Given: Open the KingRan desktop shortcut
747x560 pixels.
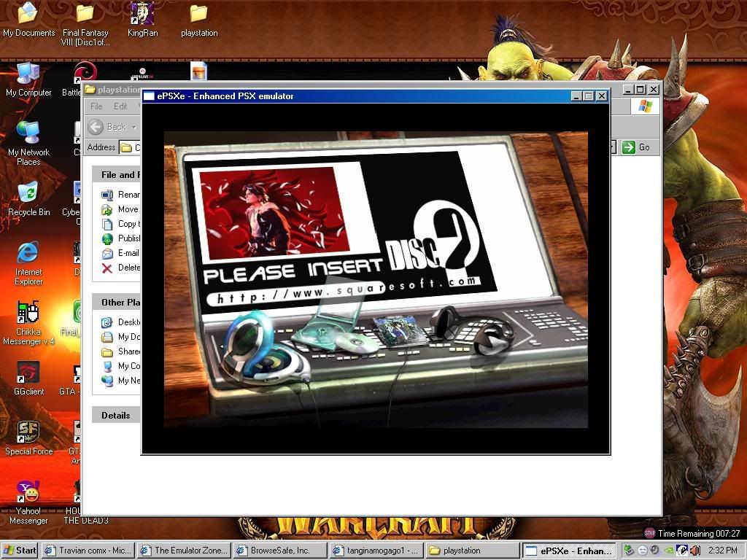Looking at the screenshot, I should [x=142, y=13].
